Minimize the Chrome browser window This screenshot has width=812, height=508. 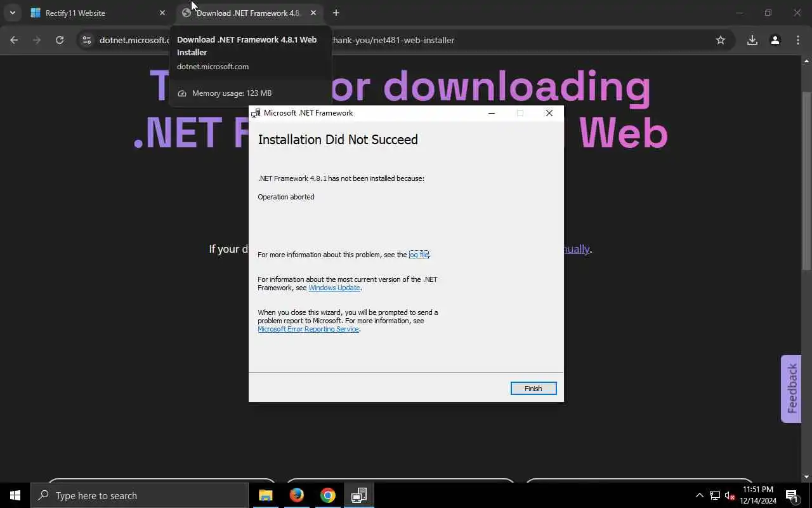pyautogui.click(x=738, y=13)
